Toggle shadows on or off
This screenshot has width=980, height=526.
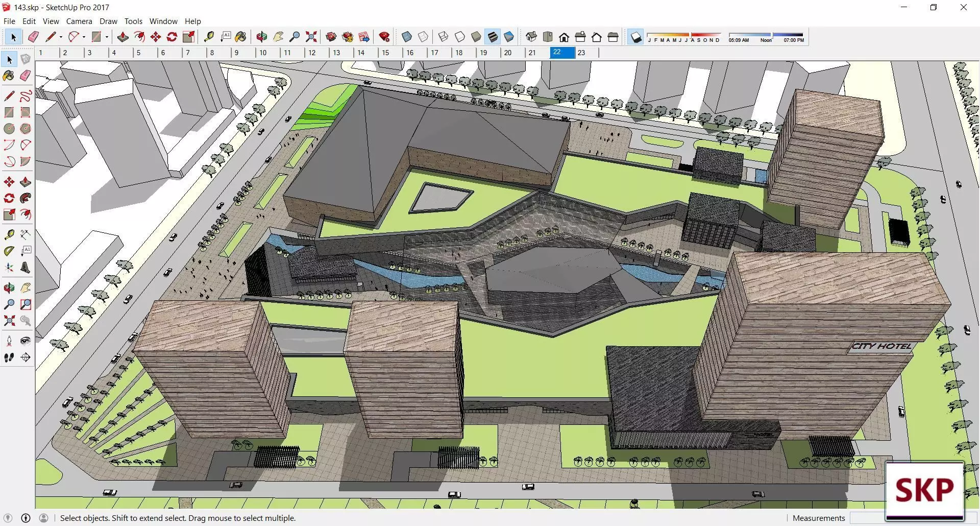(x=635, y=37)
